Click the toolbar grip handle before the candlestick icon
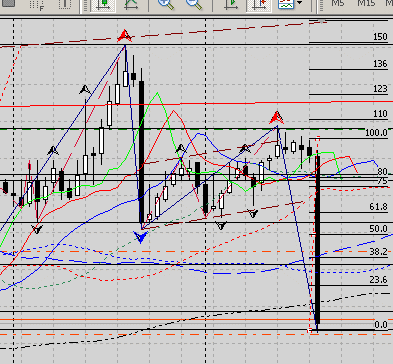 (86, 5)
